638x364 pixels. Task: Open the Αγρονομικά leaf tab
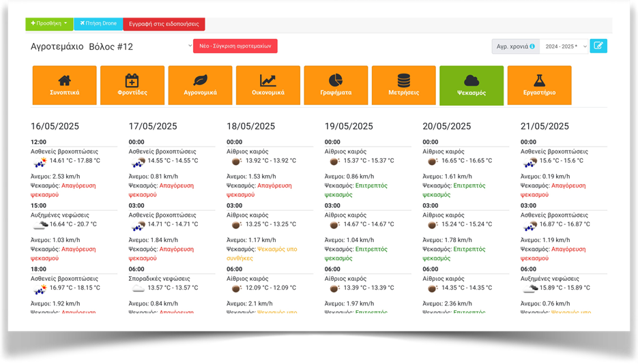point(200,85)
